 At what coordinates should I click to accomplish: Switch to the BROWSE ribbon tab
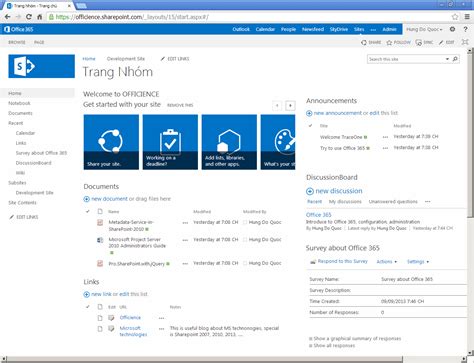click(x=17, y=42)
